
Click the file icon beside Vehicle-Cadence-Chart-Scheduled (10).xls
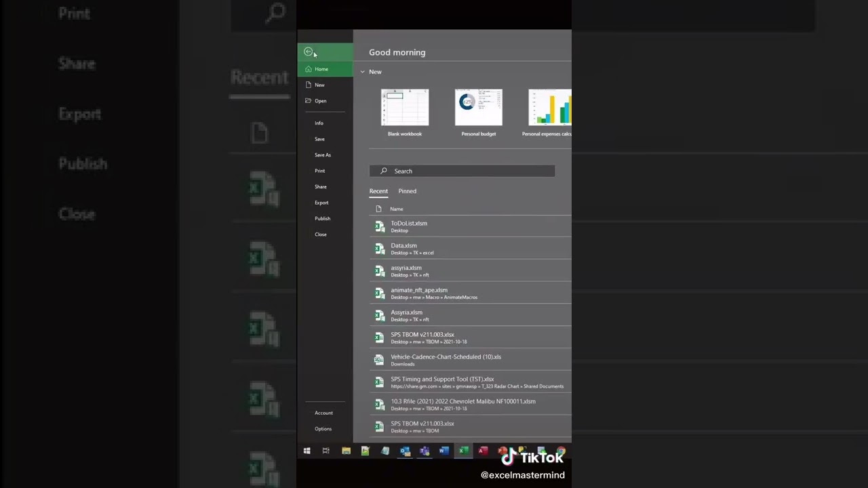pyautogui.click(x=380, y=360)
